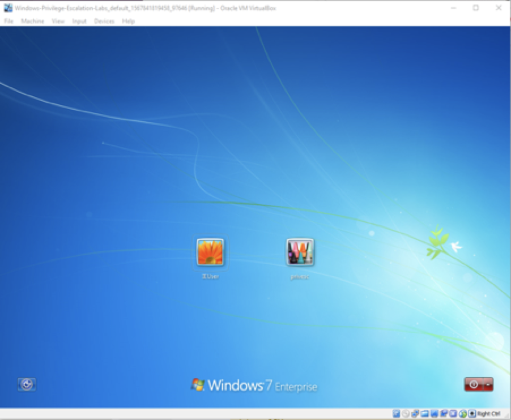Viewport: 511px width, 420px height.
Task: Open the Devices menu
Action: pyautogui.click(x=104, y=21)
